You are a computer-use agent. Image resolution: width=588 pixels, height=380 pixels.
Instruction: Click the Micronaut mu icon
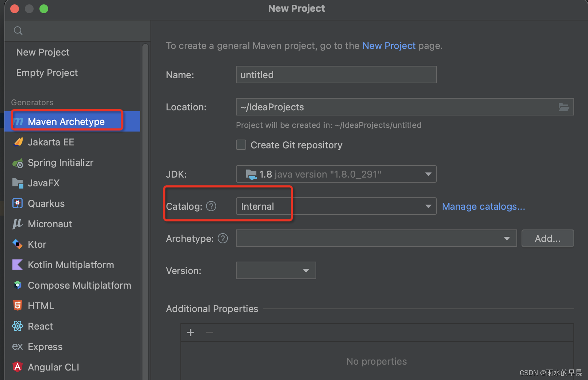coord(18,224)
